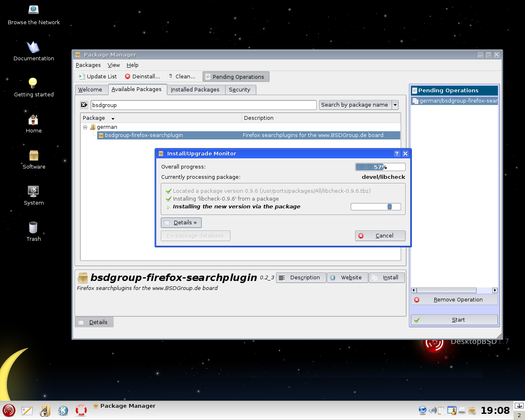Click the installing step busy indicator bar
Viewport: 525px width, 420px height.
pos(376,207)
